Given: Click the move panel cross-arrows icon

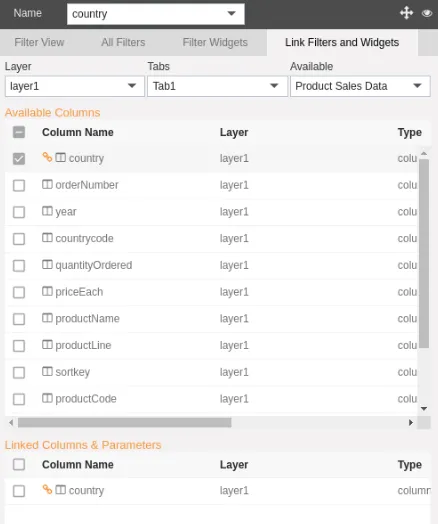Looking at the screenshot, I should [406, 13].
